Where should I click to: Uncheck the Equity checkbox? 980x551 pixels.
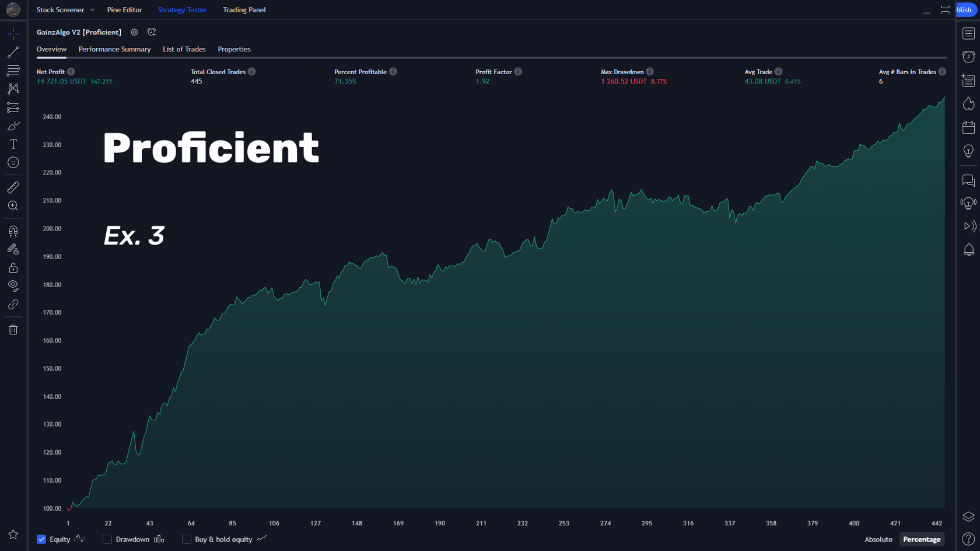pos(41,539)
